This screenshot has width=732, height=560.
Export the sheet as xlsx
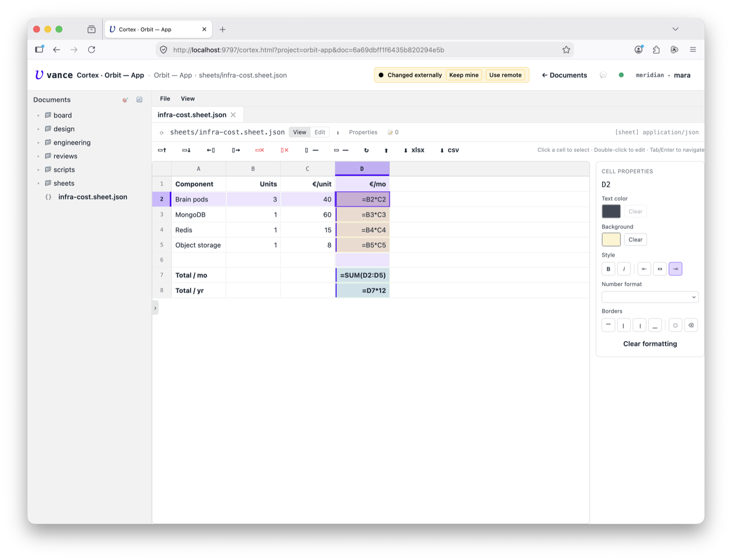(414, 150)
